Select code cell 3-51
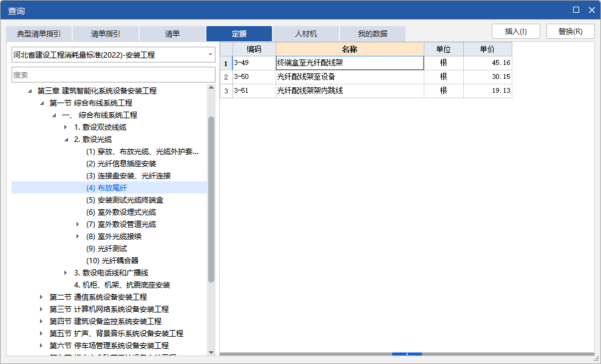 click(254, 91)
